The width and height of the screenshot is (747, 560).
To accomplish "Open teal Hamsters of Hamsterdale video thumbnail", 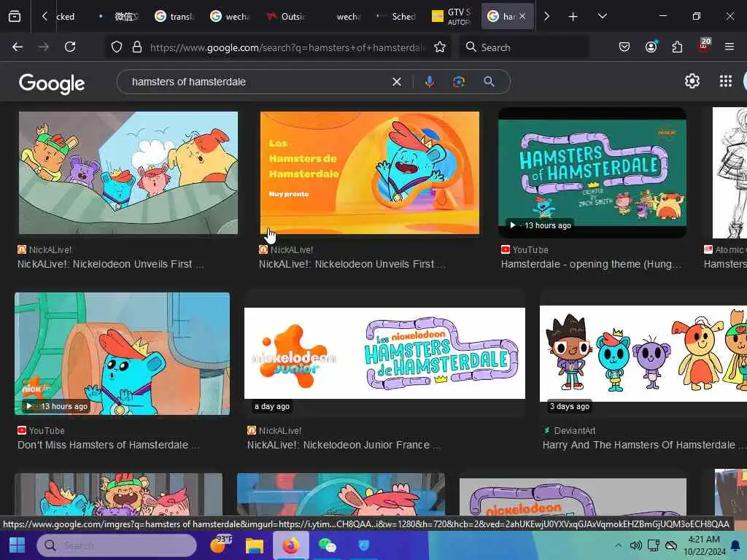I will click(592, 172).
